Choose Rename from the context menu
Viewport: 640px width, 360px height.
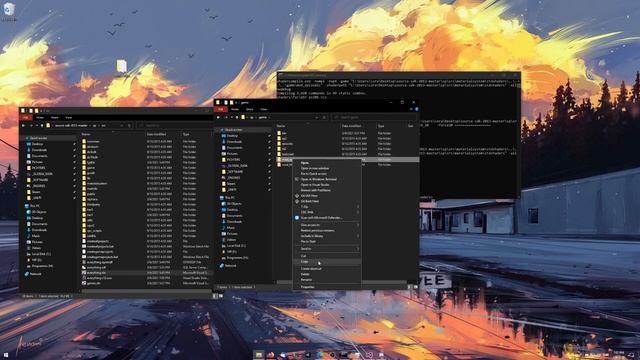(x=327, y=280)
